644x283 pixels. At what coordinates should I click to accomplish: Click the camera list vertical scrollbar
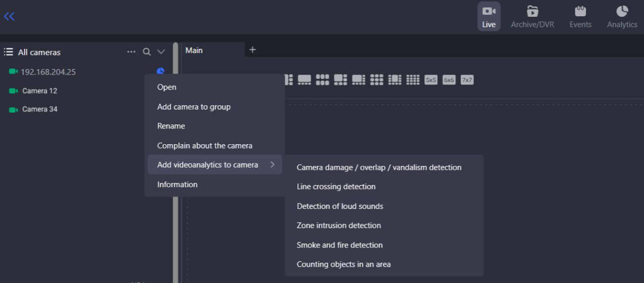(176, 148)
